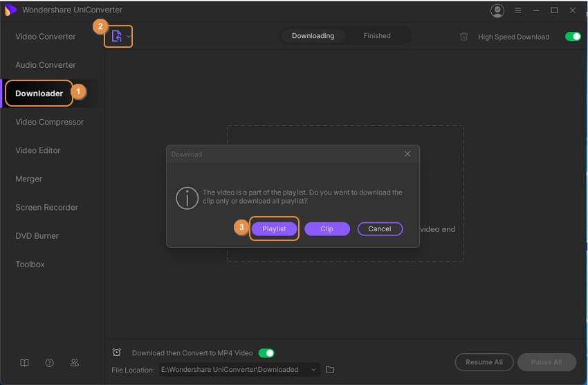Open Video Compressor from the sidebar
Viewport: 588px width, 385px height.
coord(49,122)
